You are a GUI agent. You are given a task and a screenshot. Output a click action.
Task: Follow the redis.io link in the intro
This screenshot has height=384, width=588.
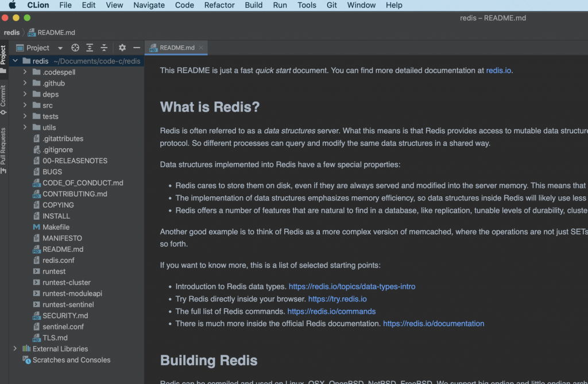pyautogui.click(x=498, y=71)
